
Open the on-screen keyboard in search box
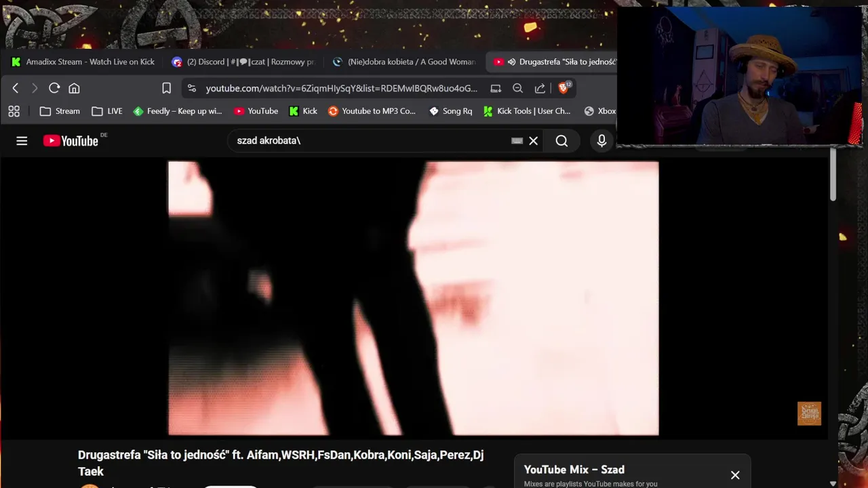(x=517, y=140)
